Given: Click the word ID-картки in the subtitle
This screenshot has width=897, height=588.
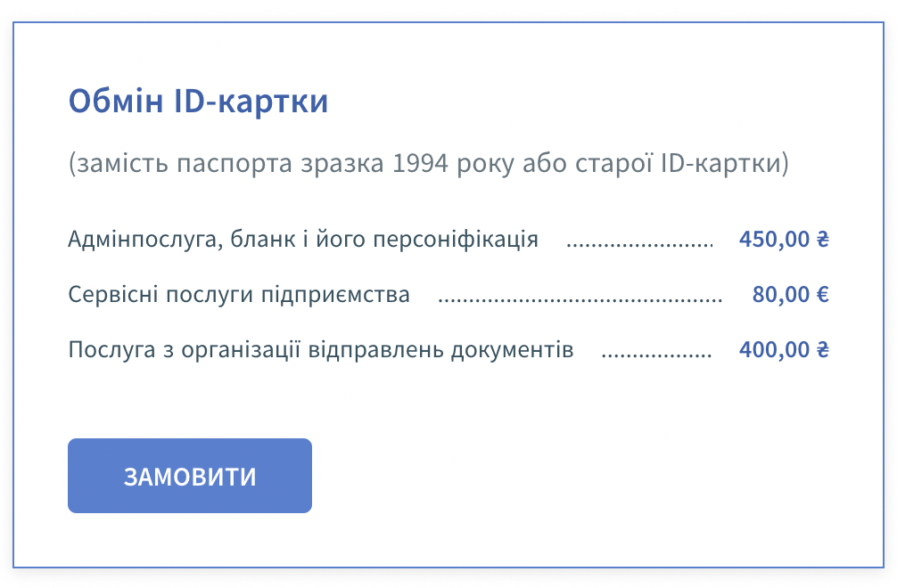Looking at the screenshot, I should [725, 163].
